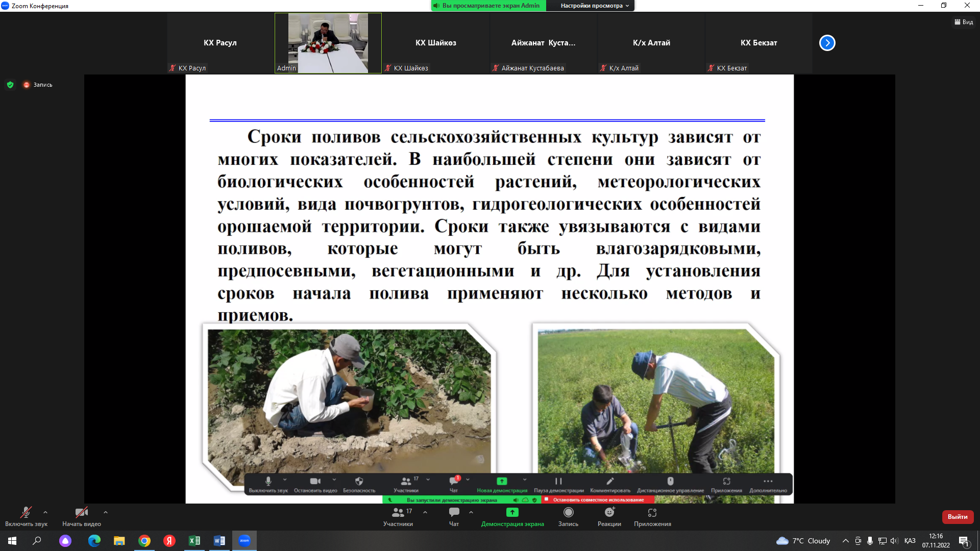Expand arrow next to shared-screen Участники
The width and height of the screenshot is (980, 551).
(x=428, y=480)
